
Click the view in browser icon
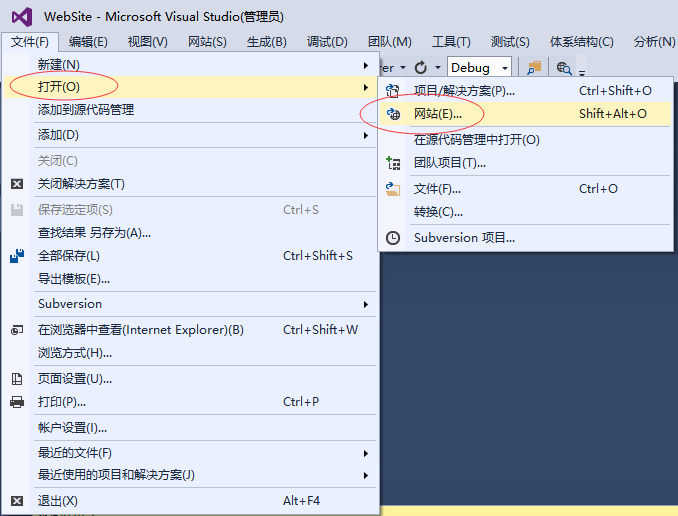[x=17, y=330]
